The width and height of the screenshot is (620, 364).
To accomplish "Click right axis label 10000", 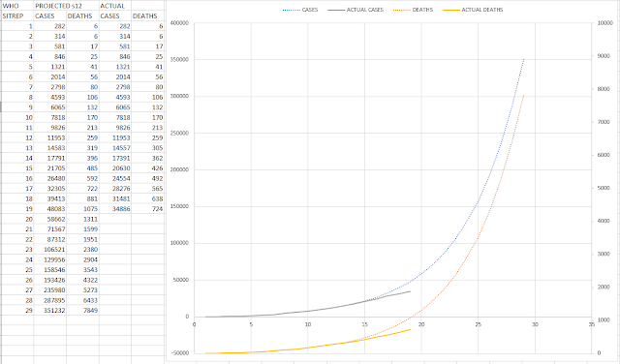I will [x=604, y=23].
